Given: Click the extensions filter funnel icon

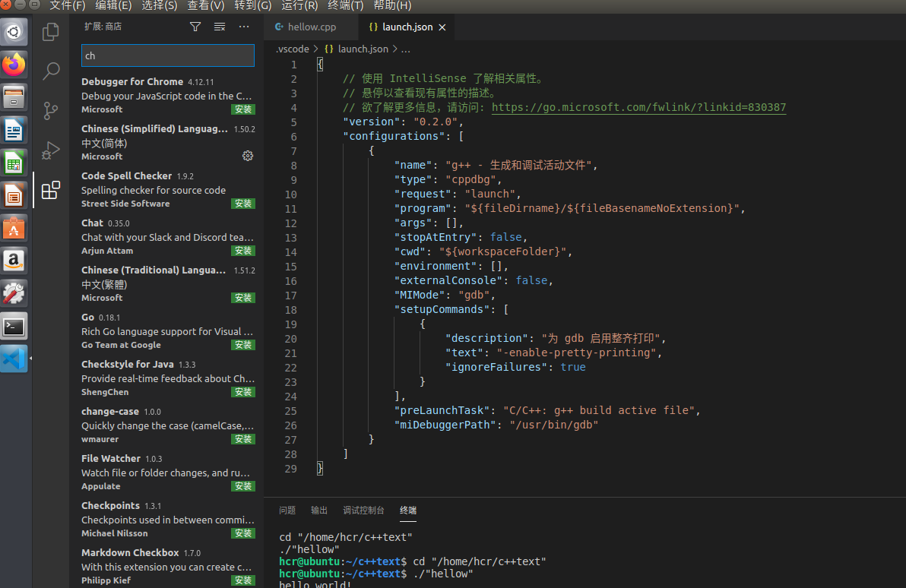Looking at the screenshot, I should tap(195, 27).
